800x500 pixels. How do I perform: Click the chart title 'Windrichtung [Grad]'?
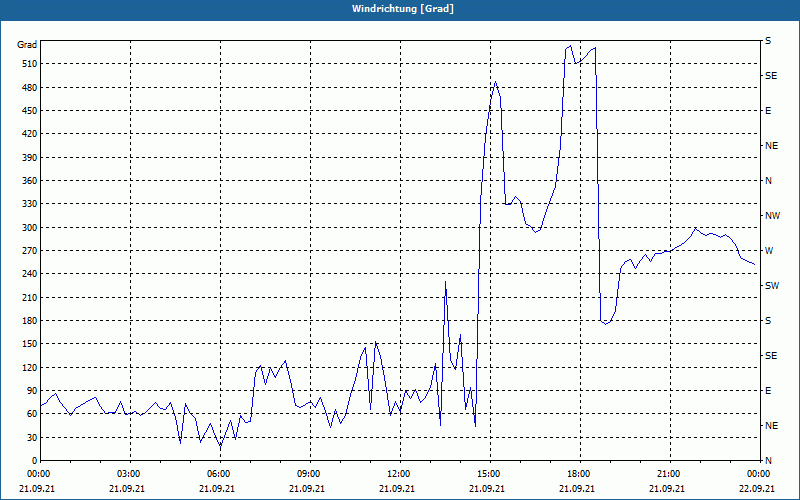[x=403, y=9]
